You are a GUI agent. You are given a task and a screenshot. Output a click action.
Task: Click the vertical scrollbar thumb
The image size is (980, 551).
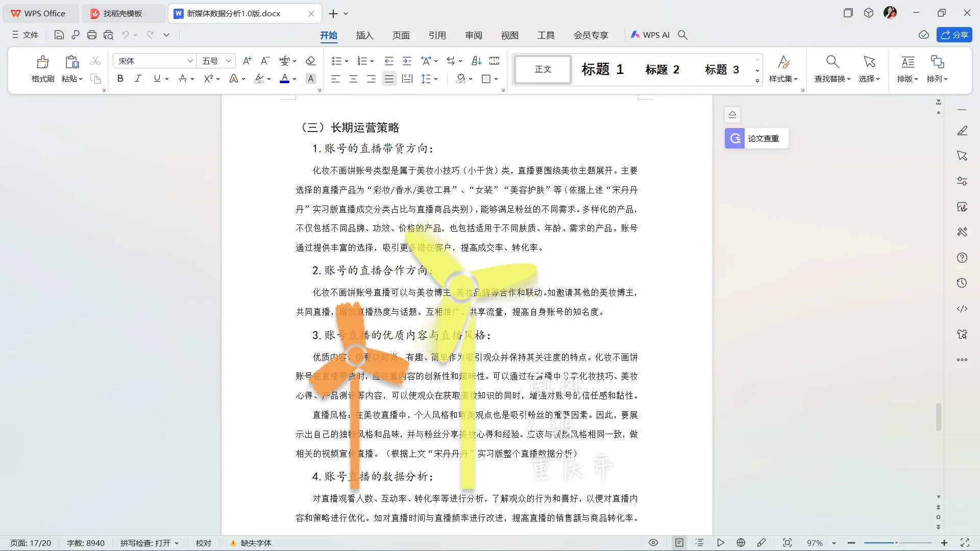click(x=938, y=417)
